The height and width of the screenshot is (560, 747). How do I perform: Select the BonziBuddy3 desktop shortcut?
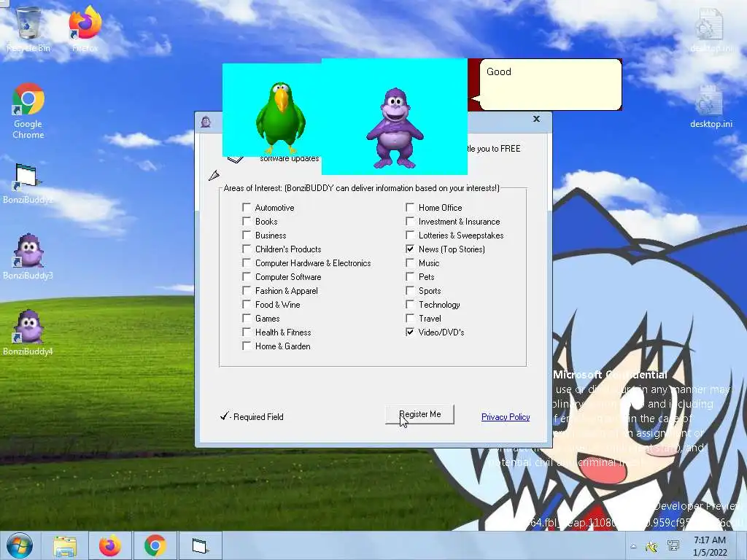pyautogui.click(x=28, y=256)
